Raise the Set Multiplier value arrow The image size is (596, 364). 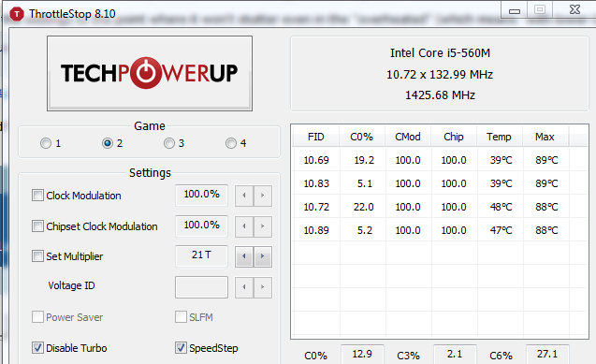point(263,256)
